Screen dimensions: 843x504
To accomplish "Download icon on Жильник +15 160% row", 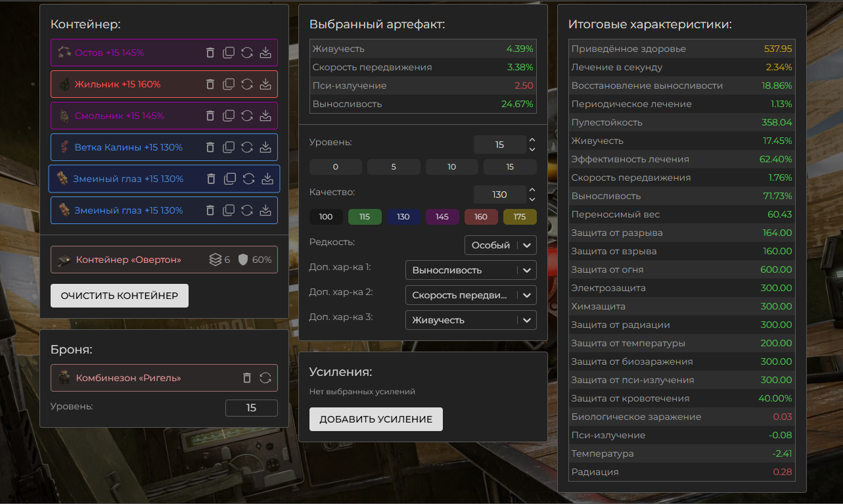I will tap(265, 84).
